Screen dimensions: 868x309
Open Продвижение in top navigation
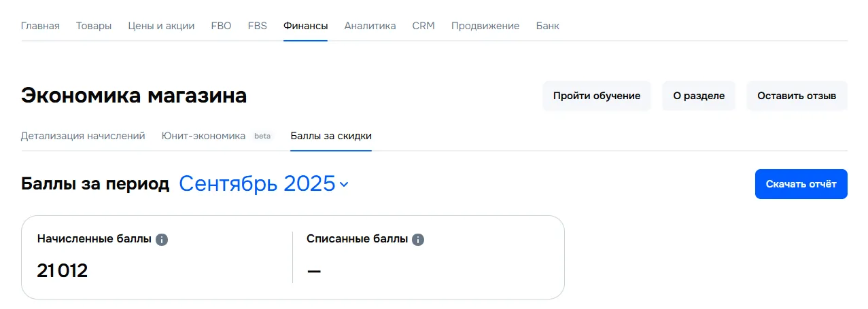[x=485, y=26]
